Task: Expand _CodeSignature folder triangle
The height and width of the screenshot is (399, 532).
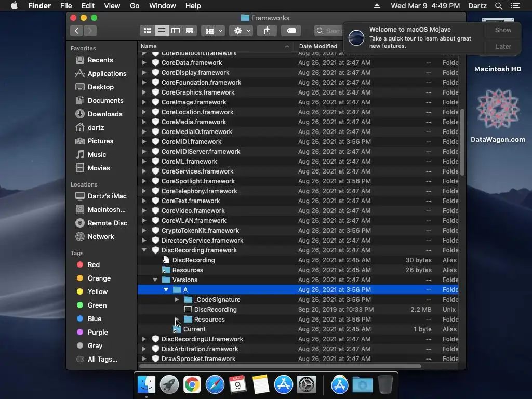Action: coord(177,300)
